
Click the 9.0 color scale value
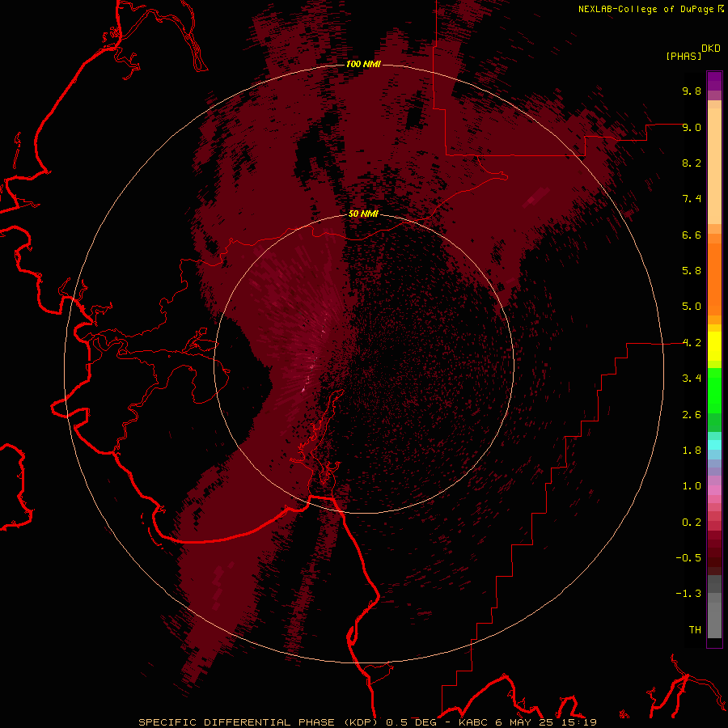pyautogui.click(x=692, y=127)
